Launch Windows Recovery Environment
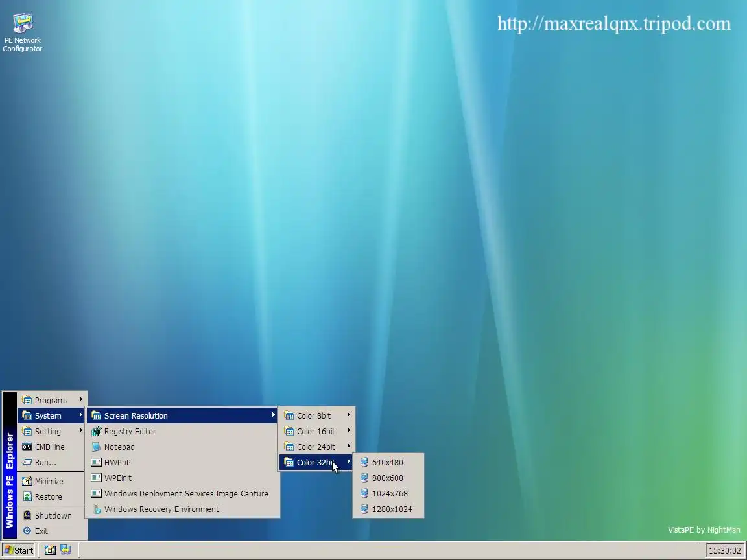 (x=182, y=509)
